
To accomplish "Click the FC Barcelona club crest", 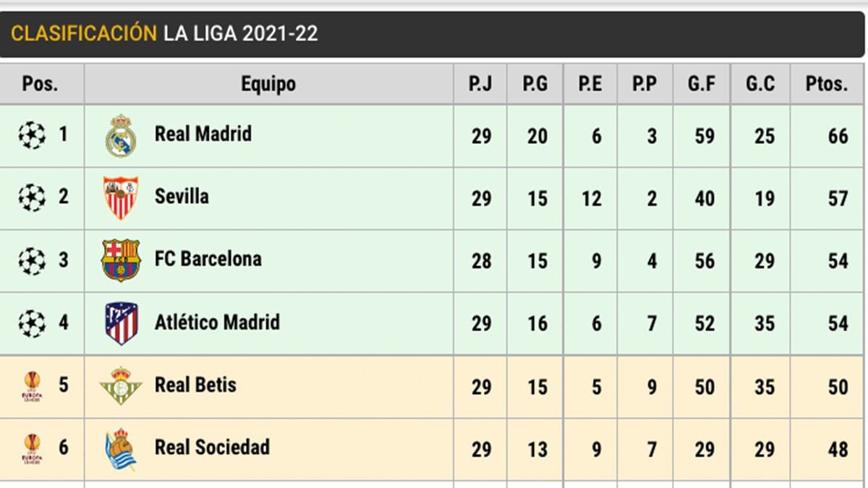I will 120,260.
